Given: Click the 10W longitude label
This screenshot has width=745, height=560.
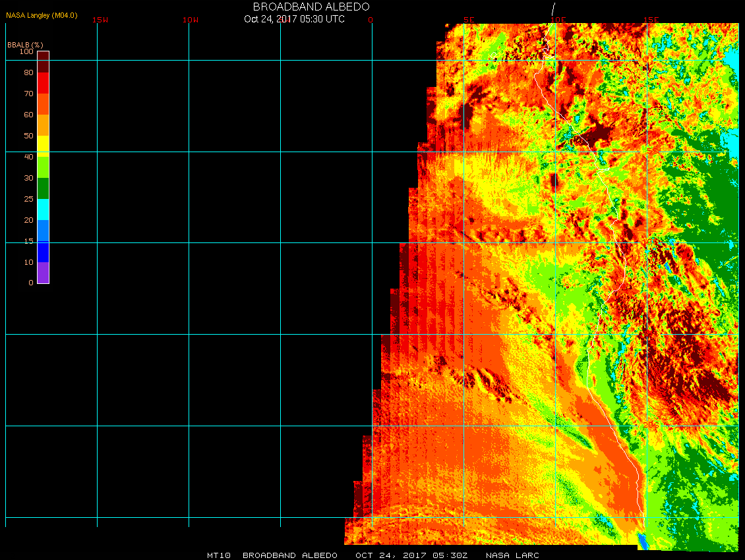Looking at the screenshot, I should [x=191, y=20].
